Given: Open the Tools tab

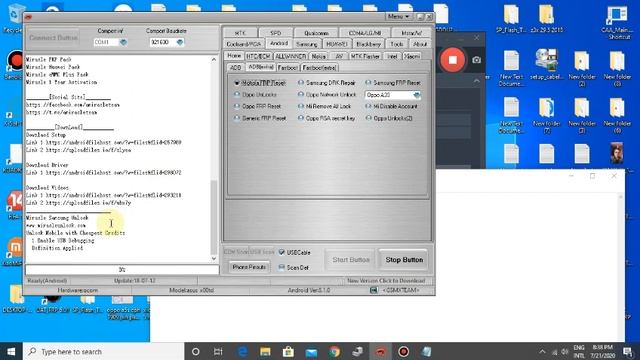Looking at the screenshot, I should coord(396,44).
